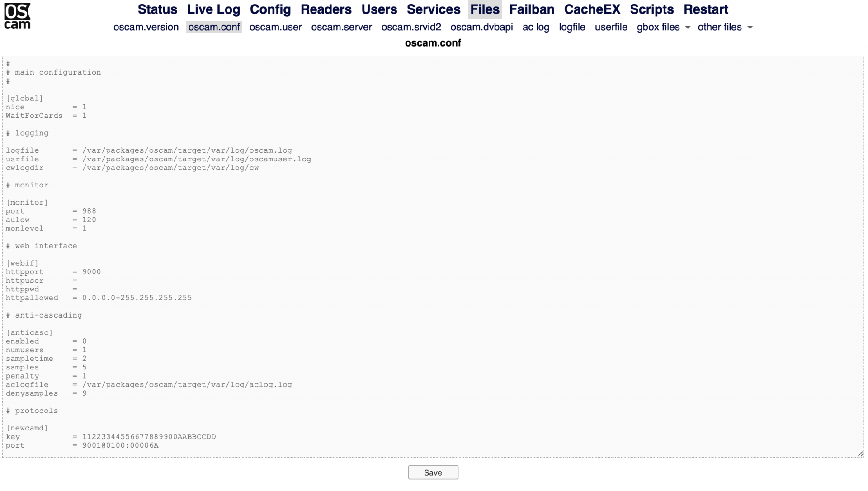Navigate to the Users page

379,9
